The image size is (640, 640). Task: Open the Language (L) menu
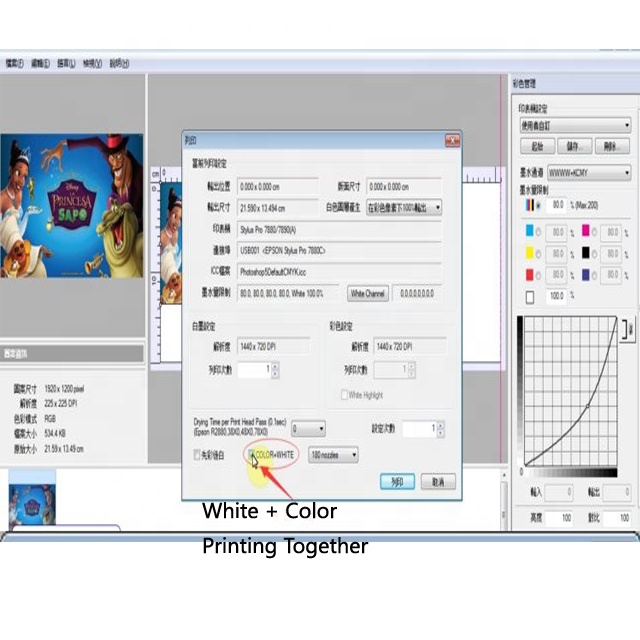click(x=66, y=63)
